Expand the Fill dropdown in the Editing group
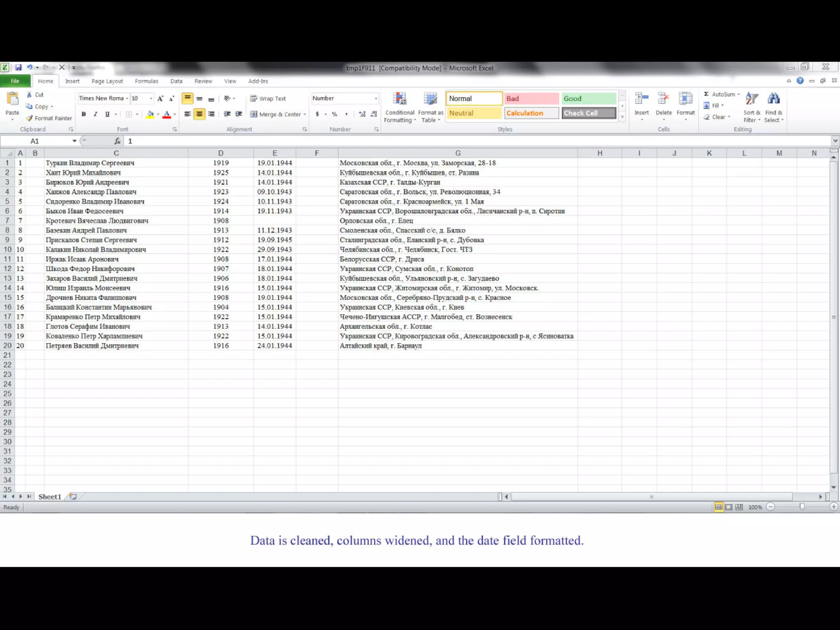The height and width of the screenshot is (630, 840). 722,105
